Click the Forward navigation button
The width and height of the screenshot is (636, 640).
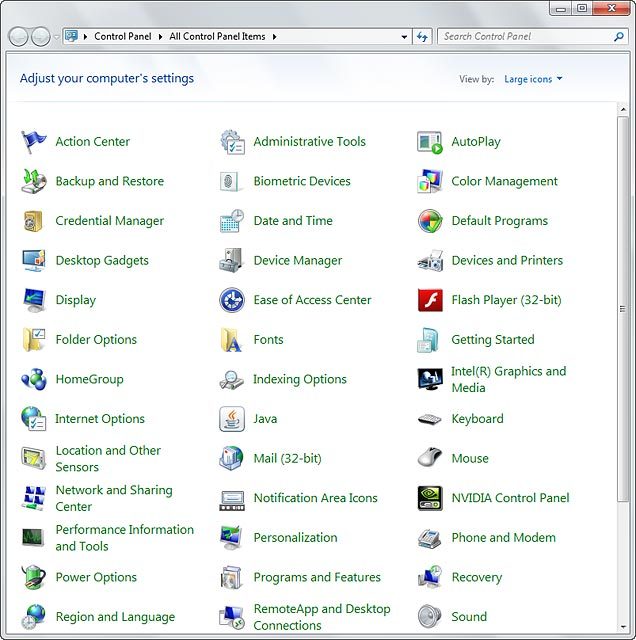tap(41, 37)
